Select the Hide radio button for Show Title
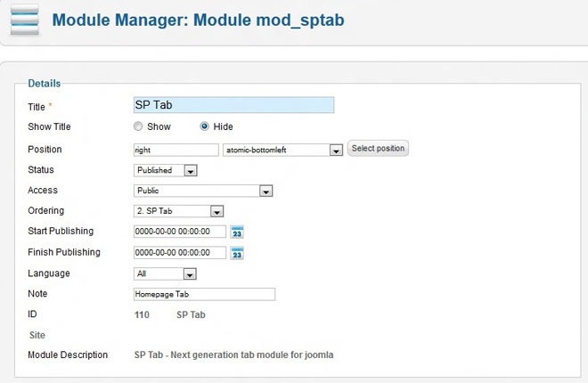The height and width of the screenshot is (383, 588). click(x=204, y=126)
